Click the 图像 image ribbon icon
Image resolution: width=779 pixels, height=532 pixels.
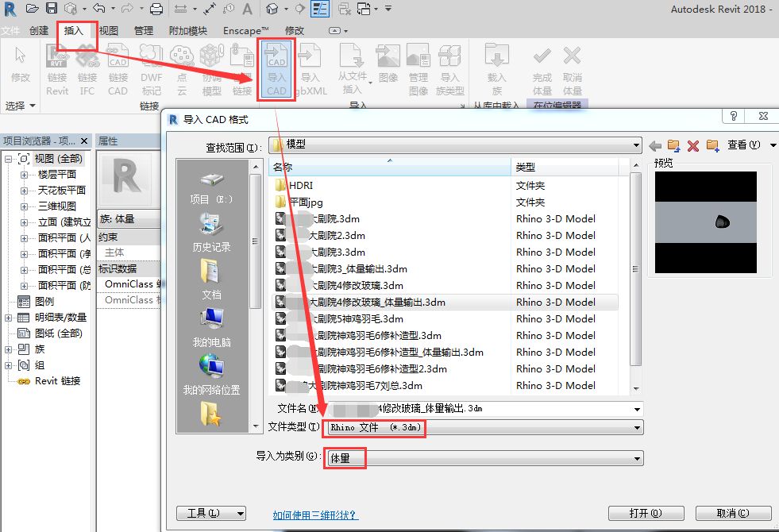point(388,64)
